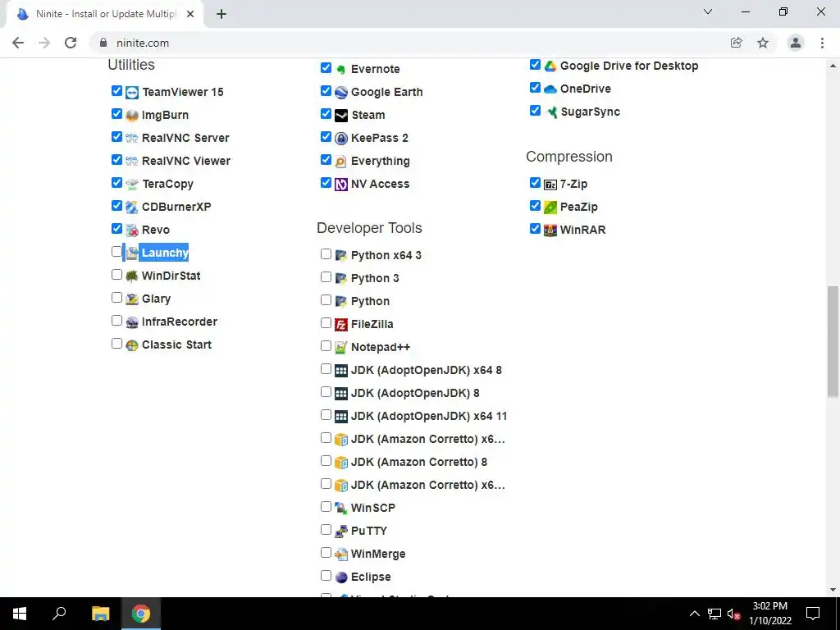This screenshot has height=630, width=840.
Task: Open a new browser tab
Action: pyautogui.click(x=221, y=15)
